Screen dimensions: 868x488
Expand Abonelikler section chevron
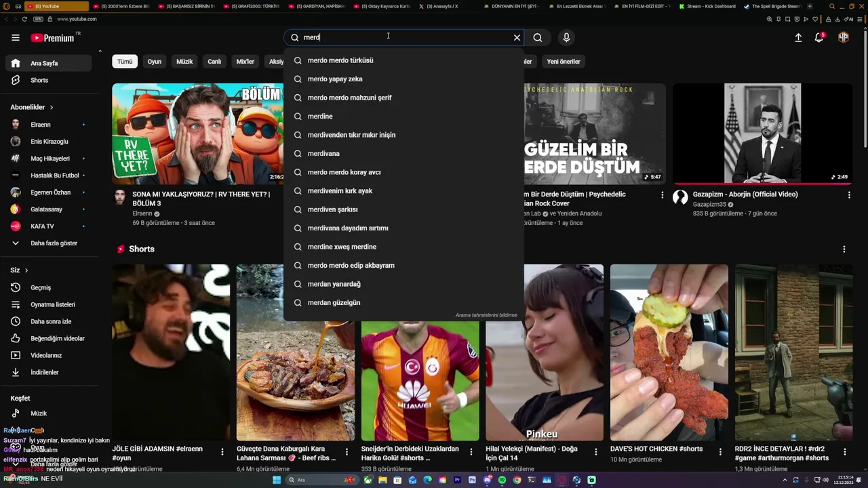51,107
